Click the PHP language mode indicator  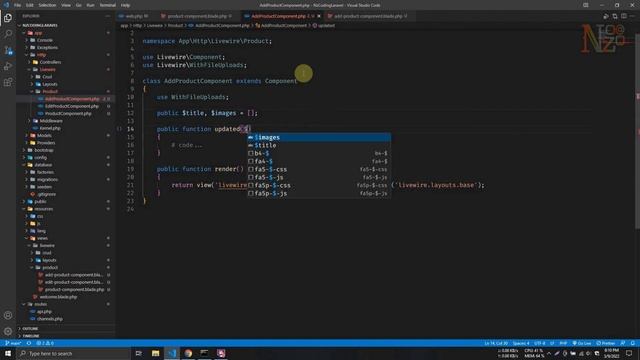563,343
